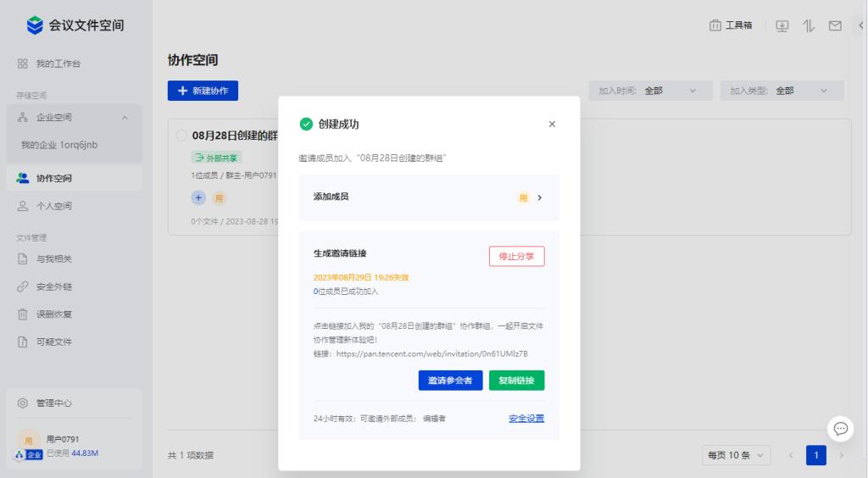
Task: Click the expiry time 2023年08月29日 text
Action: tap(361, 277)
